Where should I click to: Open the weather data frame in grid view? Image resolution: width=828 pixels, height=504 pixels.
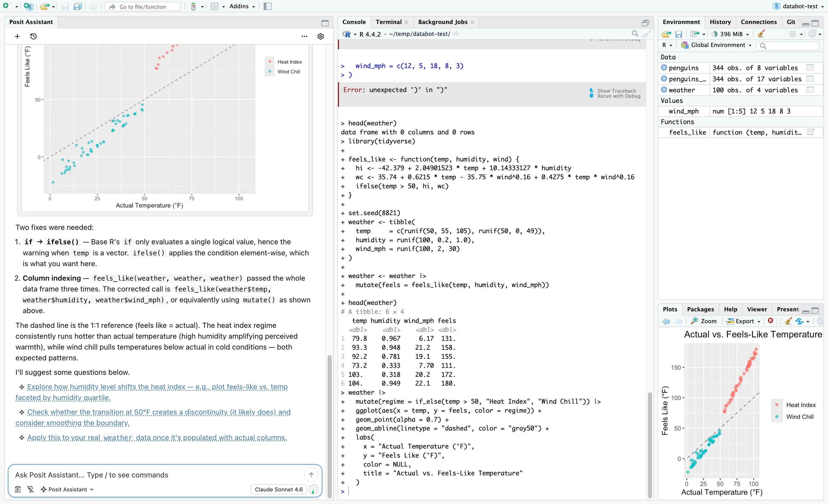[810, 90]
